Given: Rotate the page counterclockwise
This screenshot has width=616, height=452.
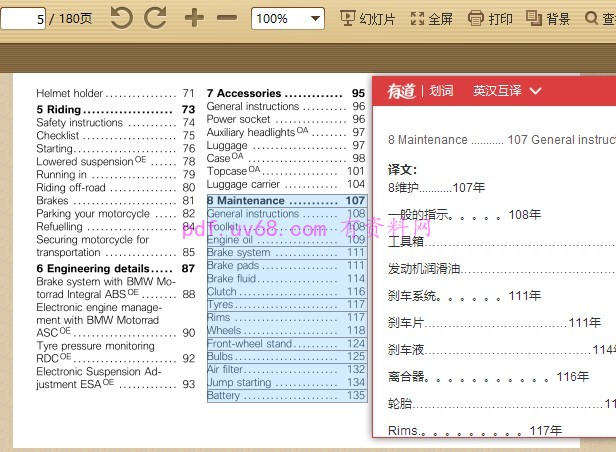Looking at the screenshot, I should pyautogui.click(x=120, y=18).
